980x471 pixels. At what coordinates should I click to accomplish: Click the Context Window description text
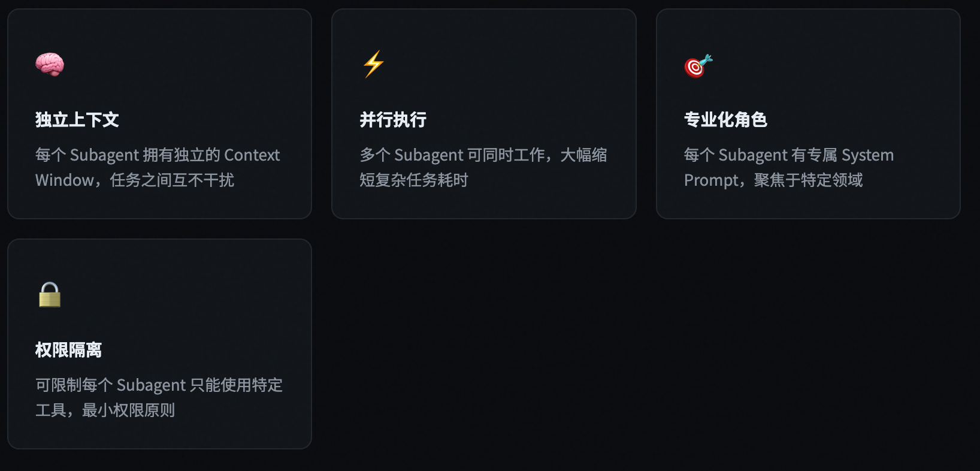[157, 167]
